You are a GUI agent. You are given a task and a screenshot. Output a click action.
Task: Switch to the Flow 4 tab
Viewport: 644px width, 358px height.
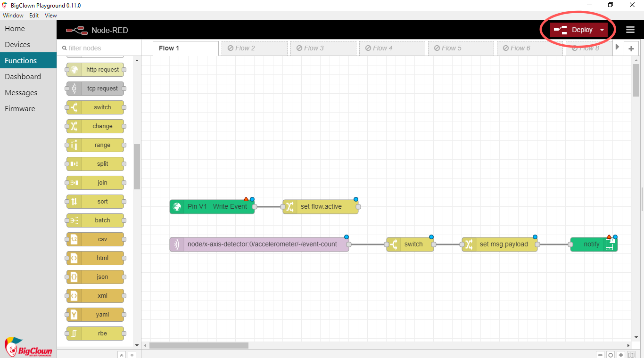pos(392,48)
